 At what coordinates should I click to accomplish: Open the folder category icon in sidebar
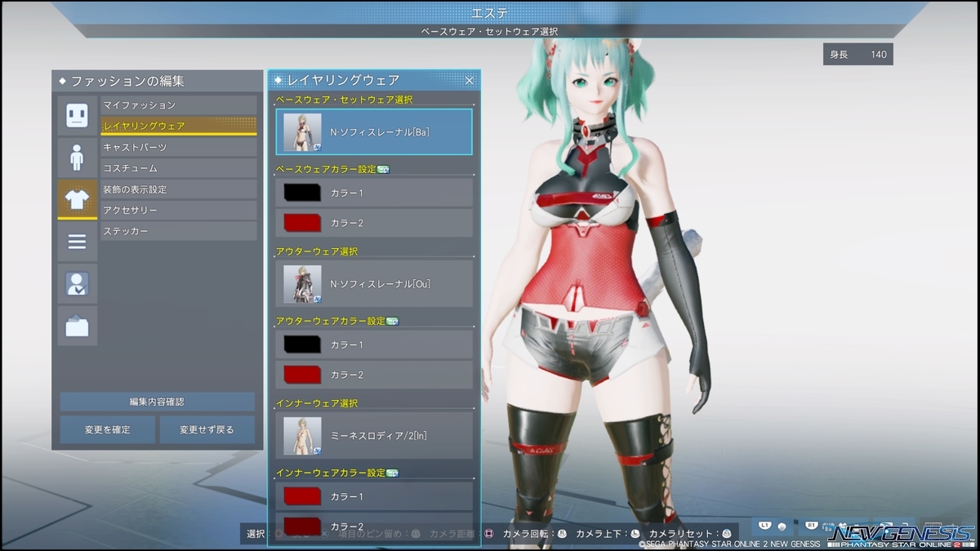click(x=77, y=327)
